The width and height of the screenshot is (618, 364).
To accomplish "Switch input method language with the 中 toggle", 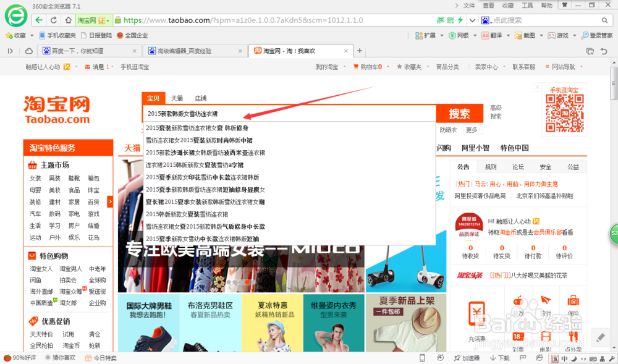I will pyautogui.click(x=564, y=358).
